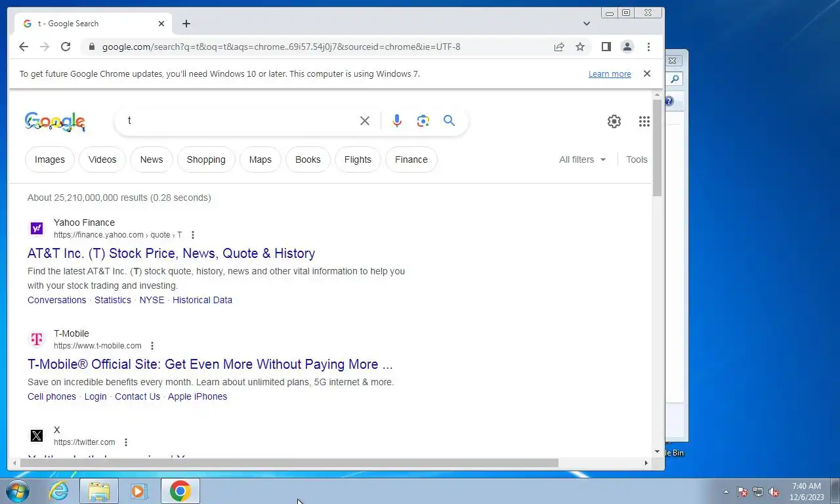
Task: Switch to the Maps results tab
Action: [x=261, y=159]
